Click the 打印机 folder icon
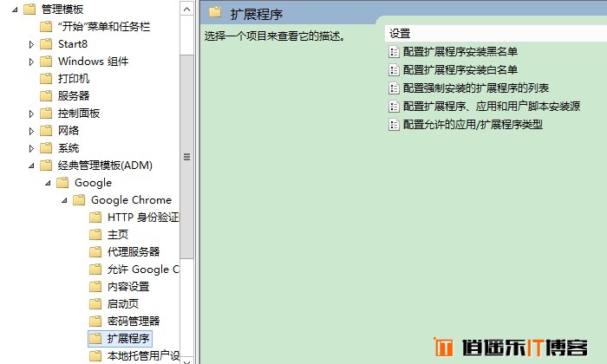This screenshot has width=607, height=364. (x=46, y=79)
